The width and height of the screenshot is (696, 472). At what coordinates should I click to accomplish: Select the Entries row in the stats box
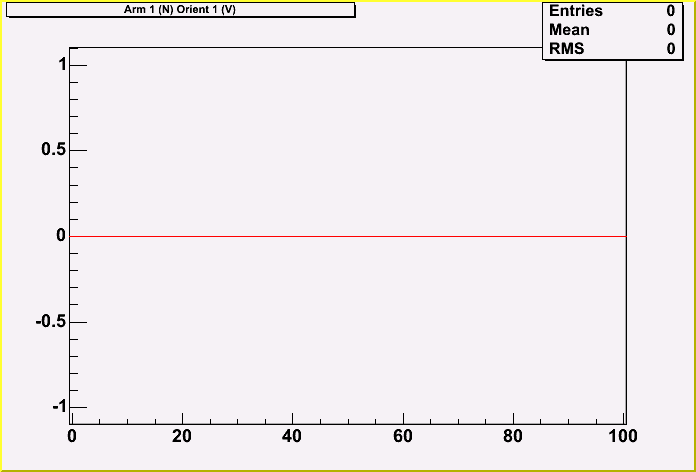610,11
